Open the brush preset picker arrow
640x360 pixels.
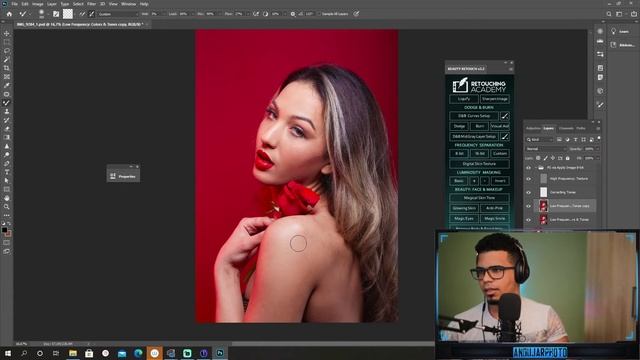pos(47,14)
